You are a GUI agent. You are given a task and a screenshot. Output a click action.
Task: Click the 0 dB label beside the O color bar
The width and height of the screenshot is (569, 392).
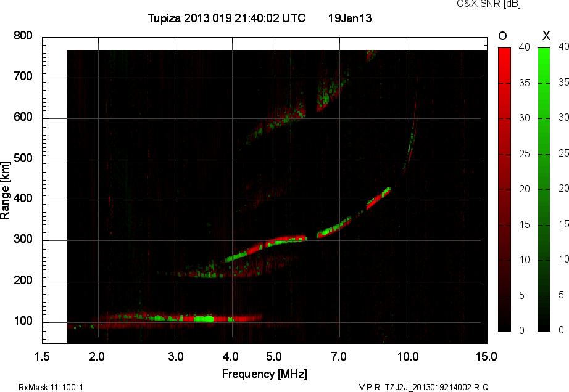tap(522, 331)
